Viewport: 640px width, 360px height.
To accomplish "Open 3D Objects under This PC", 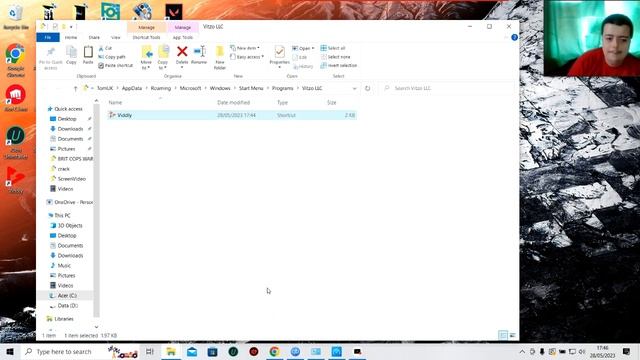I will 70,225.
